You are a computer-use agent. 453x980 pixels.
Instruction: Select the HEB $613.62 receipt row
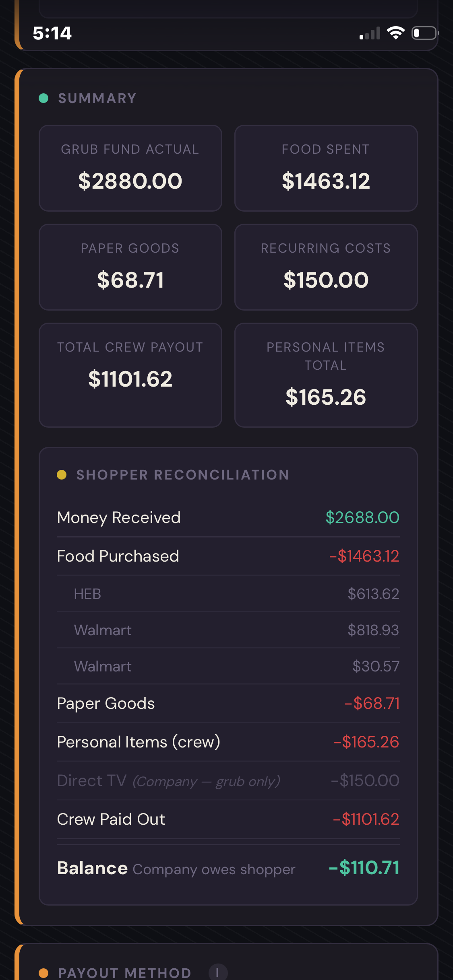(228, 594)
